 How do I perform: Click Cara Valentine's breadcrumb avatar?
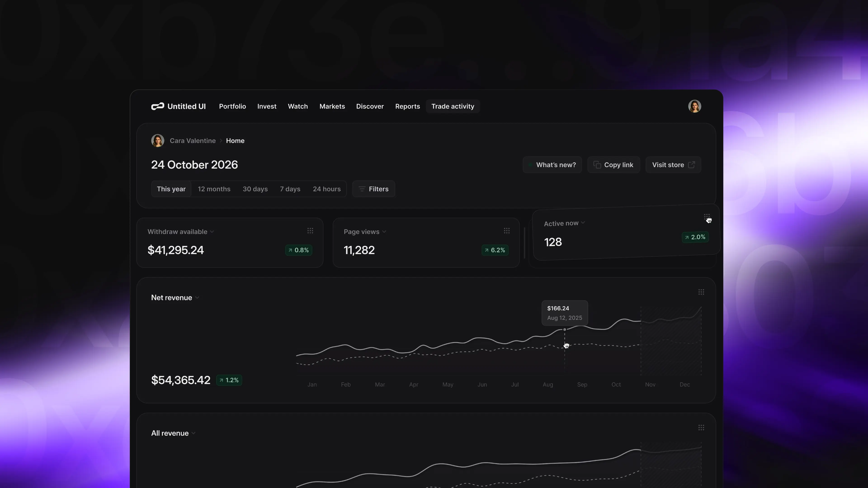pos(158,141)
